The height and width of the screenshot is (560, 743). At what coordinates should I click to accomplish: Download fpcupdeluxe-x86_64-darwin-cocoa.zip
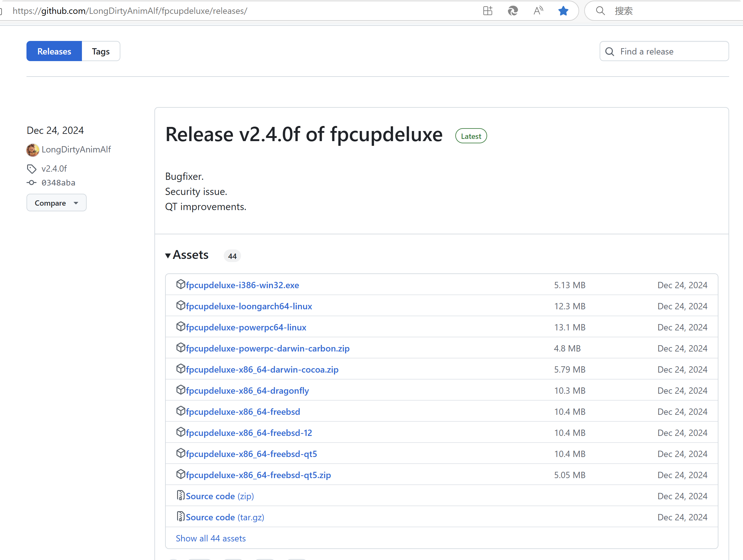(x=262, y=369)
